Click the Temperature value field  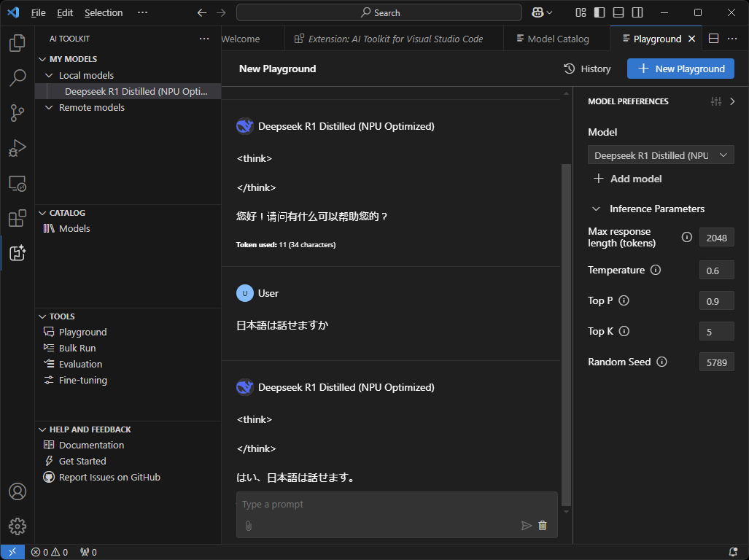[716, 271]
